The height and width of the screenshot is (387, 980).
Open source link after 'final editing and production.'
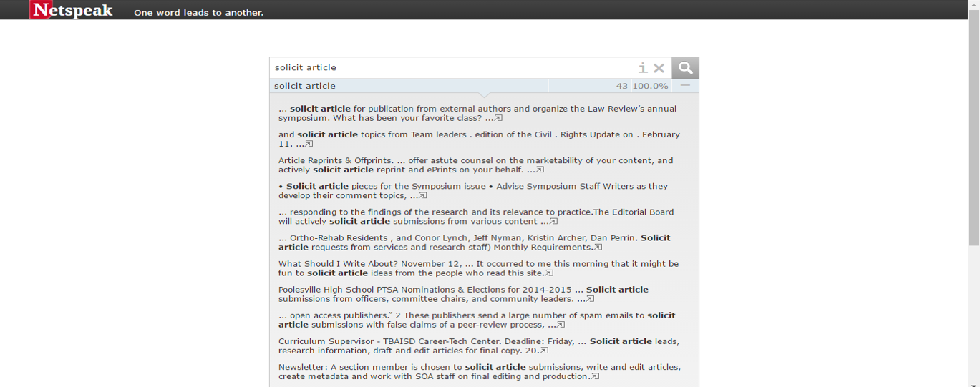coord(596,376)
